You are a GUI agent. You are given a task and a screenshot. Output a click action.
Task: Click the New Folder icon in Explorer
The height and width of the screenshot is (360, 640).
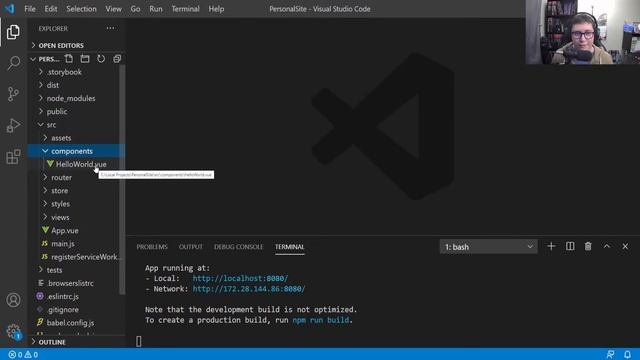coord(85,59)
